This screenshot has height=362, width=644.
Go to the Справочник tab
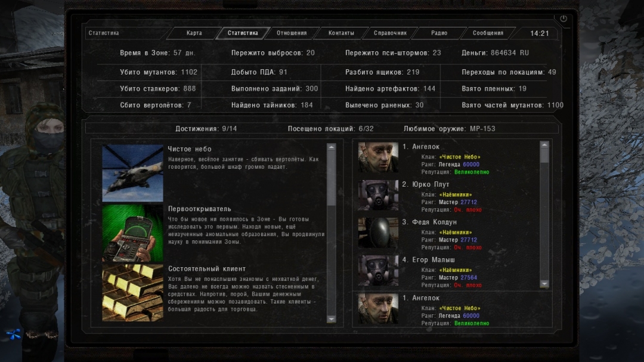(390, 33)
